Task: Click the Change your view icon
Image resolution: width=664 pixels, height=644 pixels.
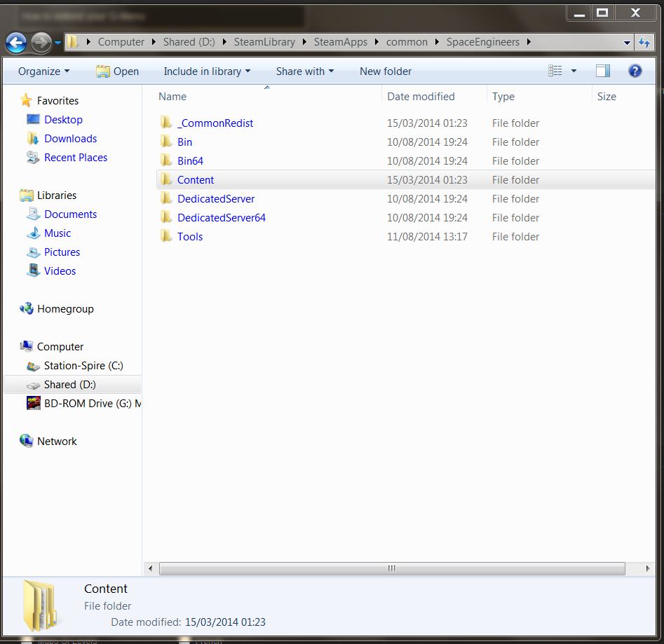Action: pos(555,71)
